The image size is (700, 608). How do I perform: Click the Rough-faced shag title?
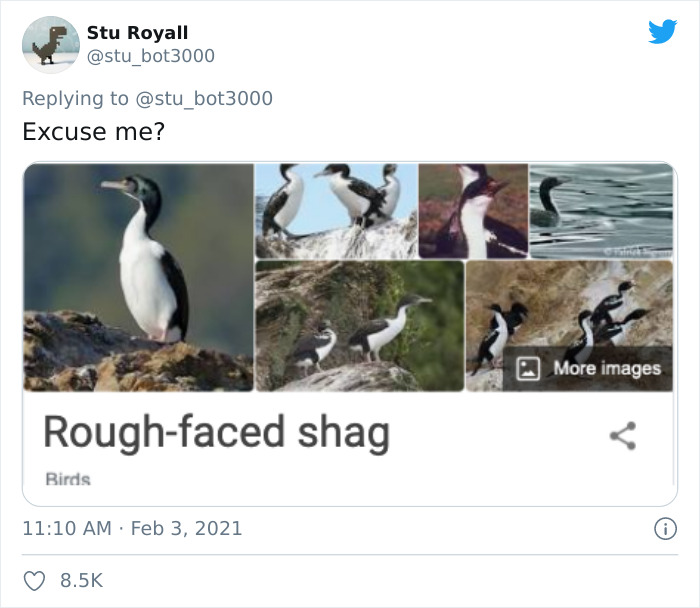tap(216, 433)
